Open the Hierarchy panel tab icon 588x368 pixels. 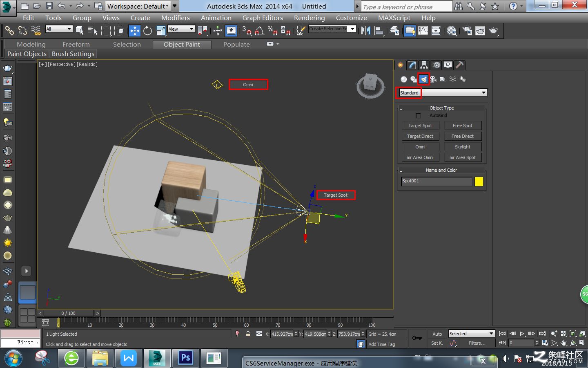(424, 65)
